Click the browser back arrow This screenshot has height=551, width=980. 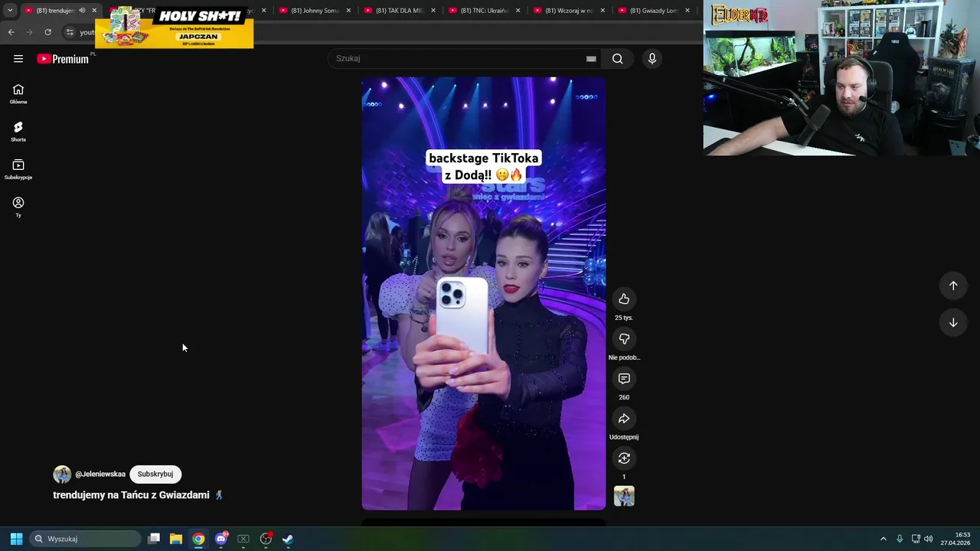pos(11,32)
